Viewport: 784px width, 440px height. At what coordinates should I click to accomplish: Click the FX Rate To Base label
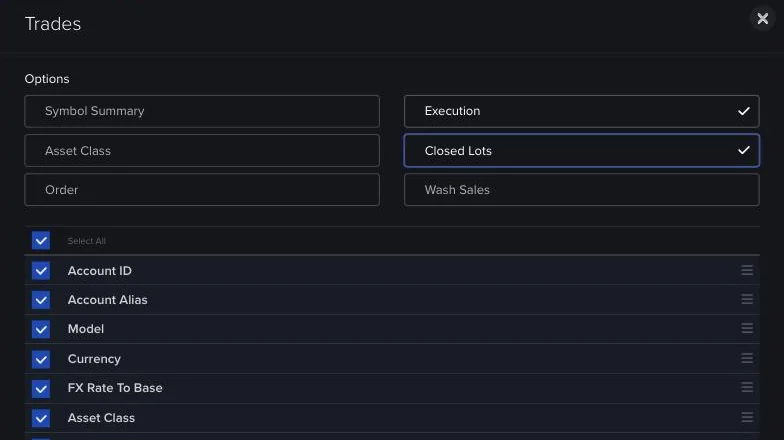click(115, 388)
